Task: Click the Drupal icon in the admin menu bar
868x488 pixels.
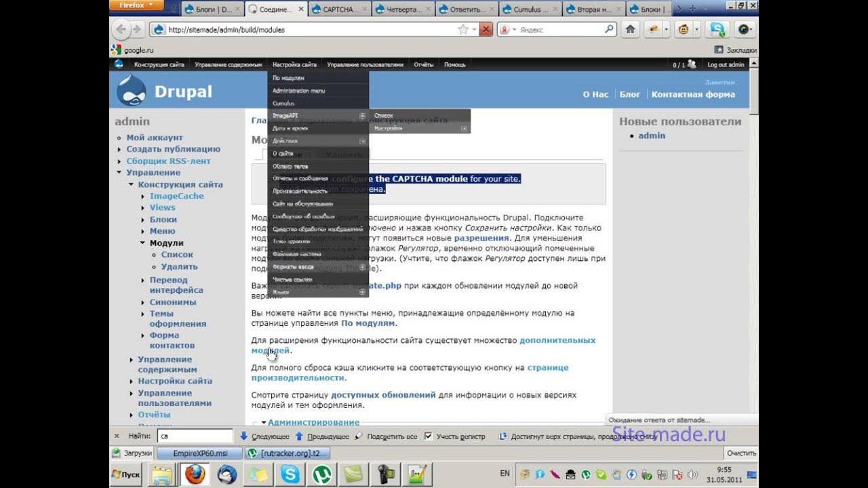Action: 119,64
